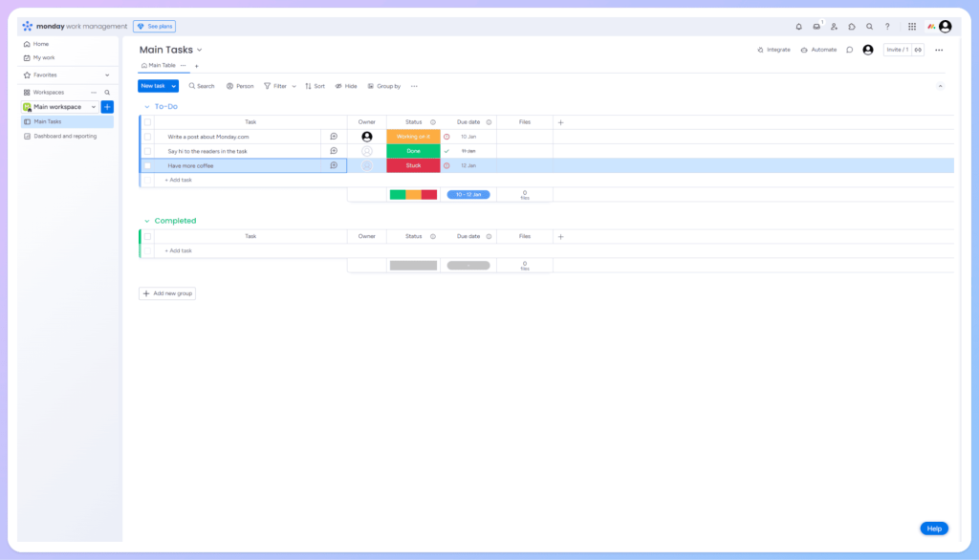
Task: Open the help question mark icon
Action: point(887,27)
